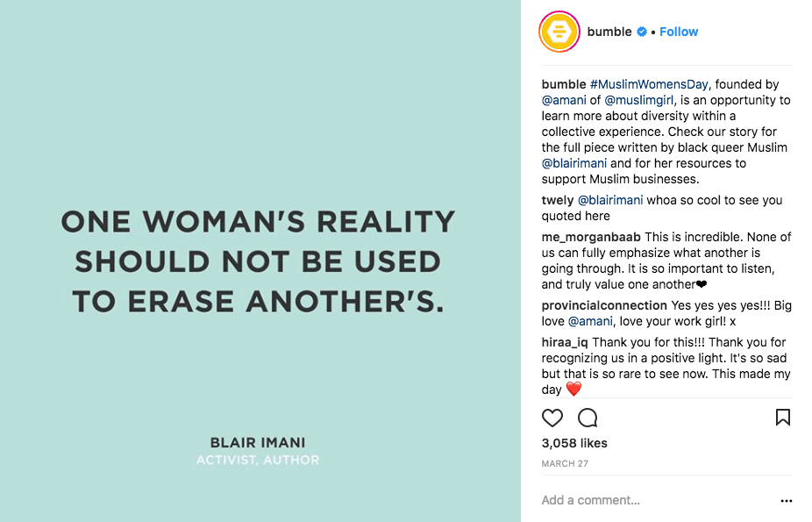The height and width of the screenshot is (522, 812).
Task: Follow the bumble account
Action: coord(679,32)
